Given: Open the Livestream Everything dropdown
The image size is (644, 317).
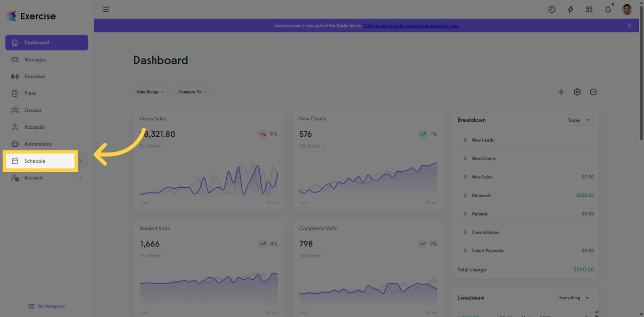Looking at the screenshot, I should tap(574, 298).
